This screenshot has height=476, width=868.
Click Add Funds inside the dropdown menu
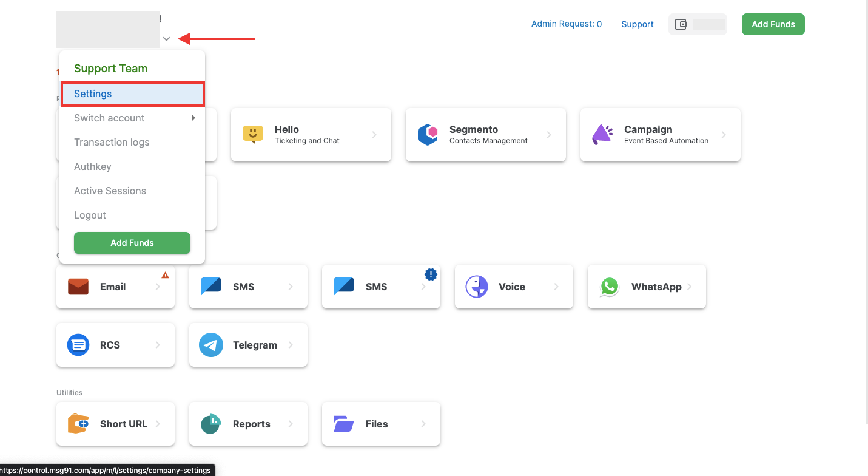coord(132,243)
